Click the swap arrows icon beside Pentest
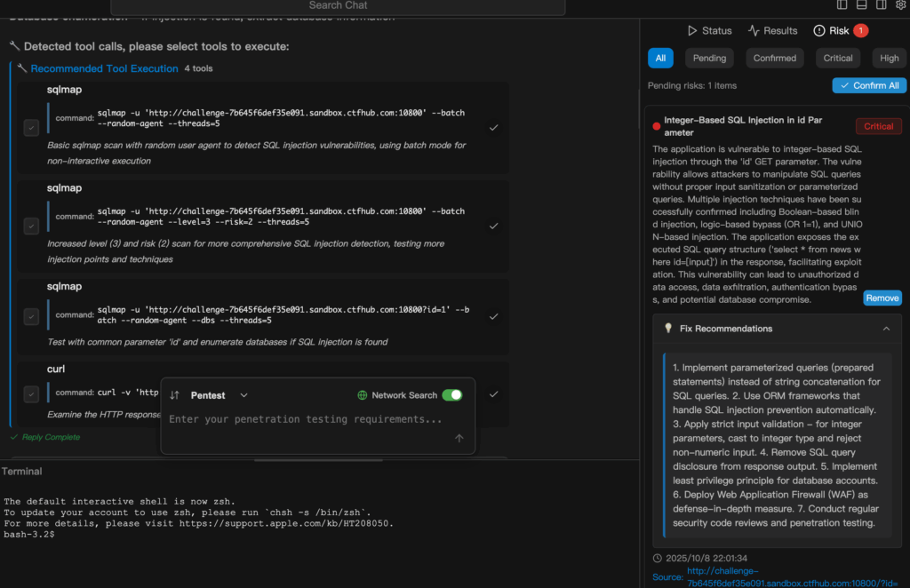This screenshot has width=910, height=588. click(x=175, y=395)
